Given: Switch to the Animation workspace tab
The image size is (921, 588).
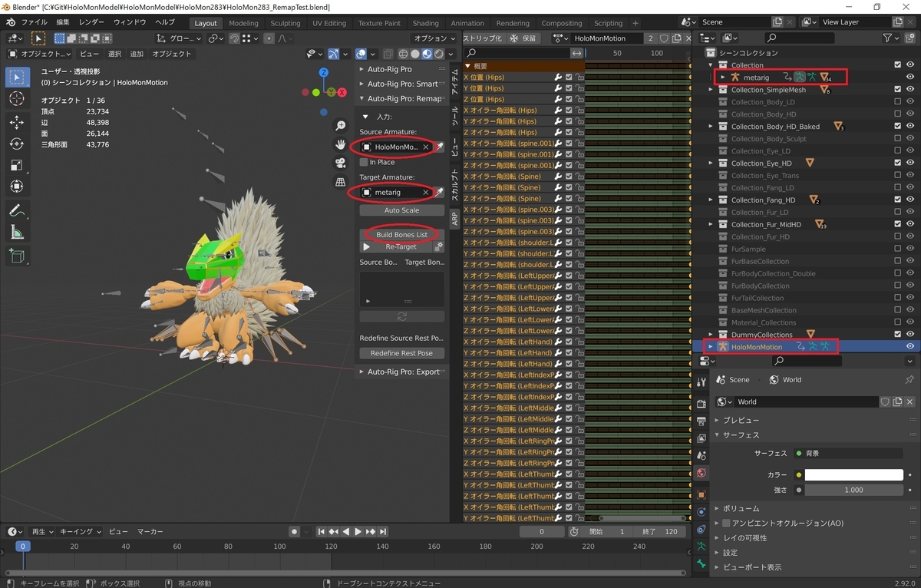Looking at the screenshot, I should pos(467,23).
